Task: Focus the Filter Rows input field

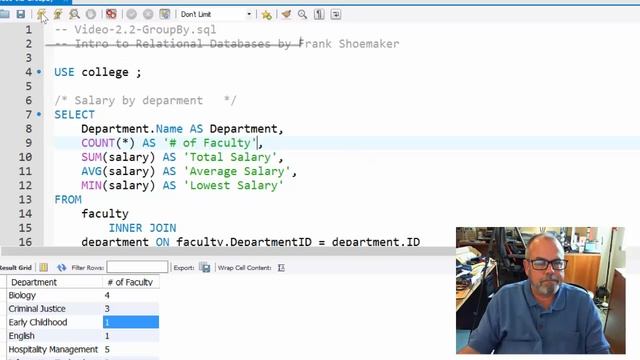Action: (137, 267)
